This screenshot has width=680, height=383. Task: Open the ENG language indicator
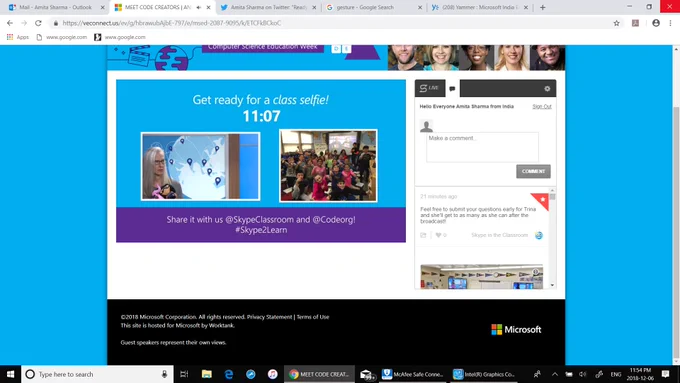coord(615,374)
